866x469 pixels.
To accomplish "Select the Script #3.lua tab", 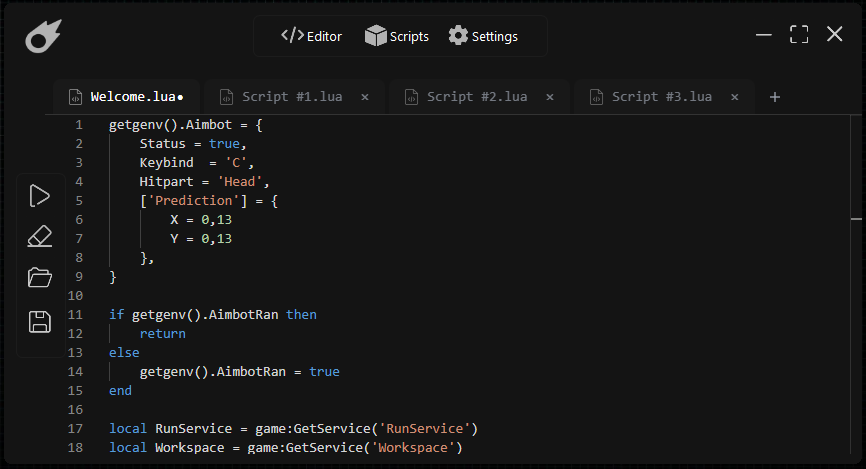I will pos(661,97).
